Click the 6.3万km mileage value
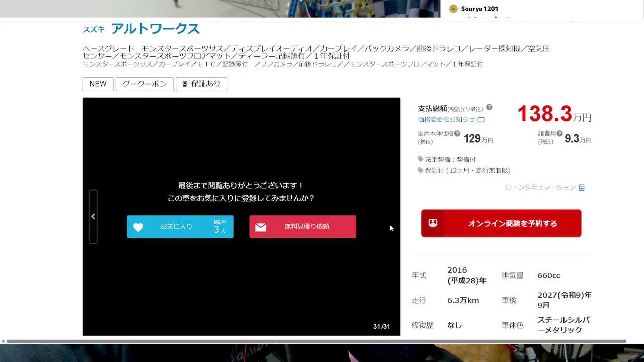This screenshot has height=362, width=644. [x=463, y=300]
